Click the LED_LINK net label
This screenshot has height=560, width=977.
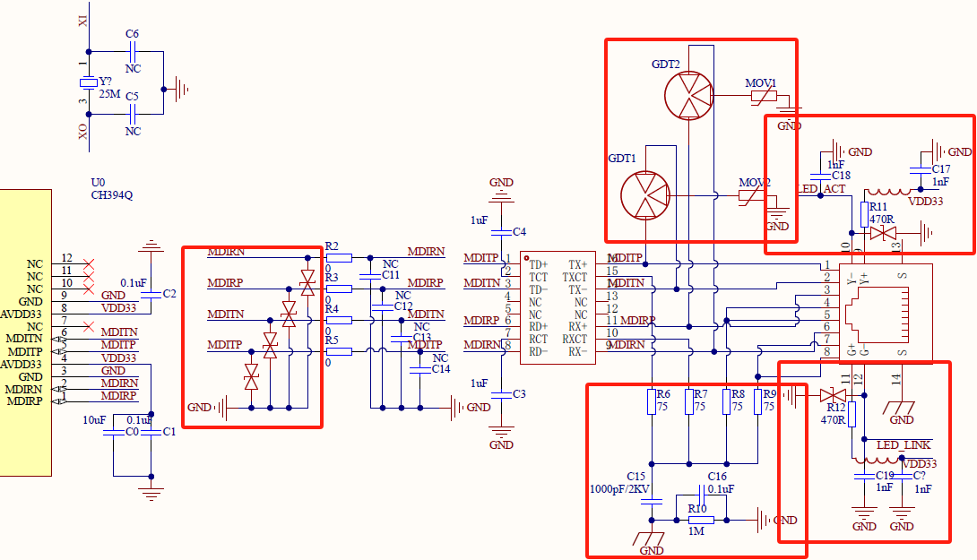[904, 444]
